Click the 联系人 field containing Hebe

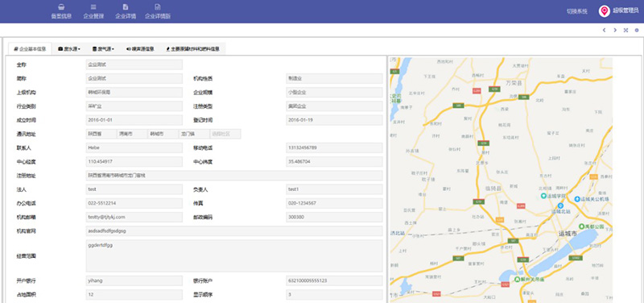[134, 147]
